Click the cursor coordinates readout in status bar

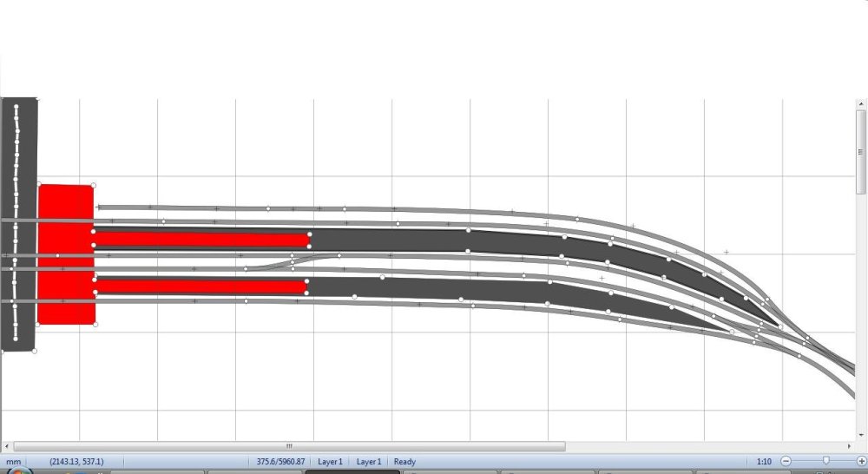coord(76,462)
